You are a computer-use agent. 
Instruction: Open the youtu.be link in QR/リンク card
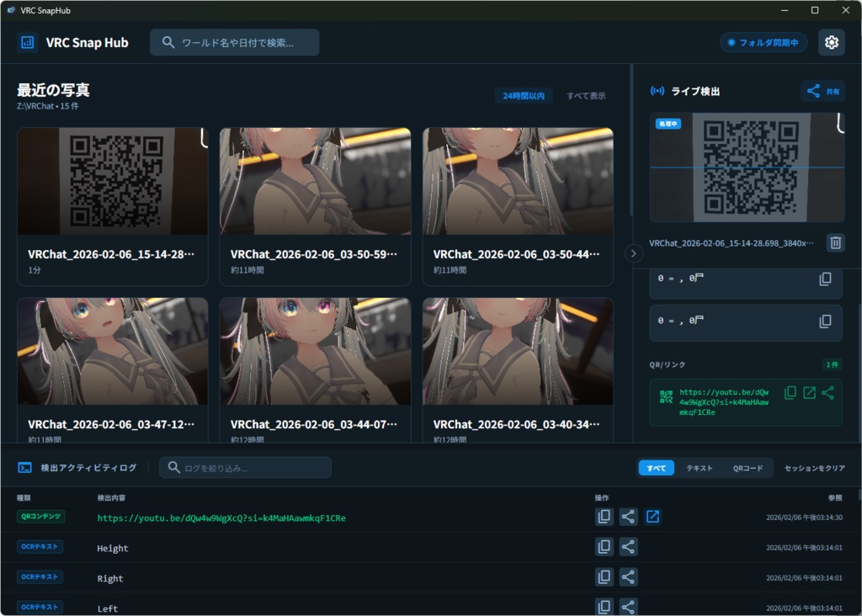[x=724, y=402]
